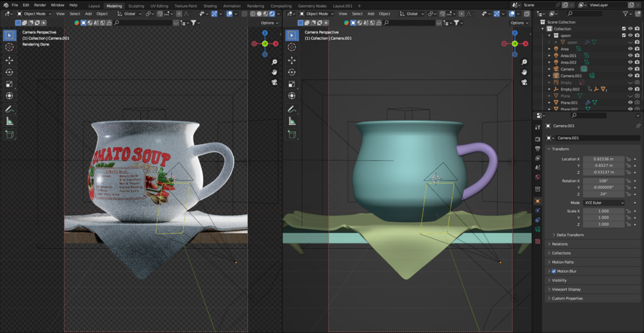Image resolution: width=644 pixels, height=333 pixels.
Task: Switch to the Sculpting workspace tab
Action: tap(136, 6)
